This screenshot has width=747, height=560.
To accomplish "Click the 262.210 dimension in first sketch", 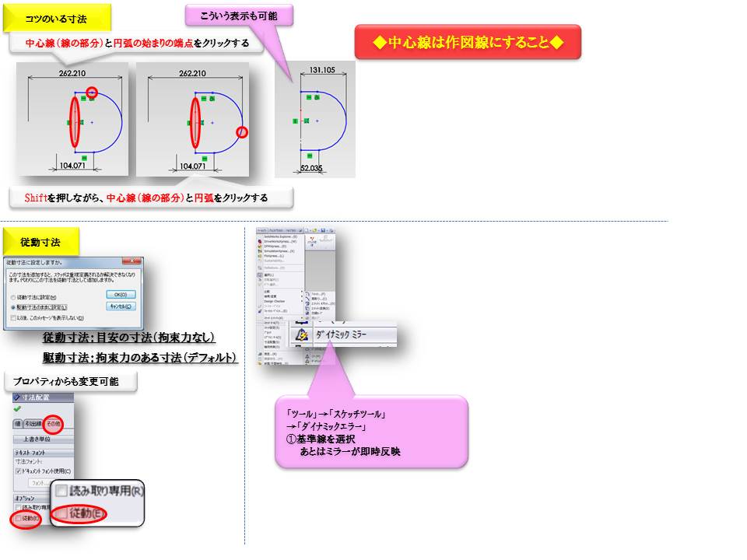I will (x=72, y=74).
